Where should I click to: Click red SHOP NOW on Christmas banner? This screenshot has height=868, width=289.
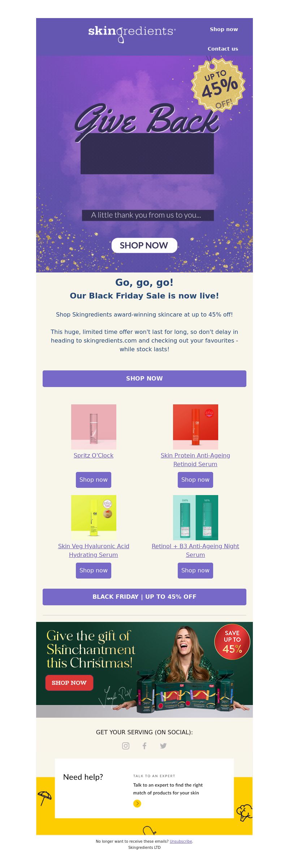click(69, 683)
